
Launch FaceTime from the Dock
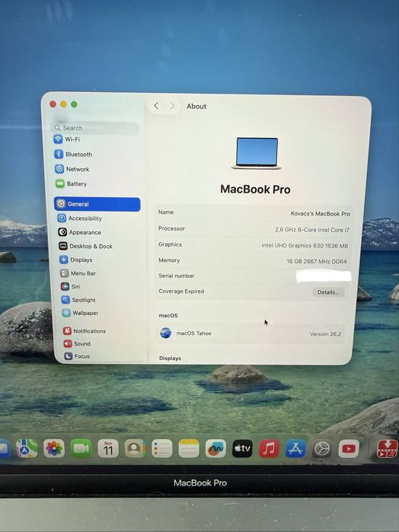(81, 448)
